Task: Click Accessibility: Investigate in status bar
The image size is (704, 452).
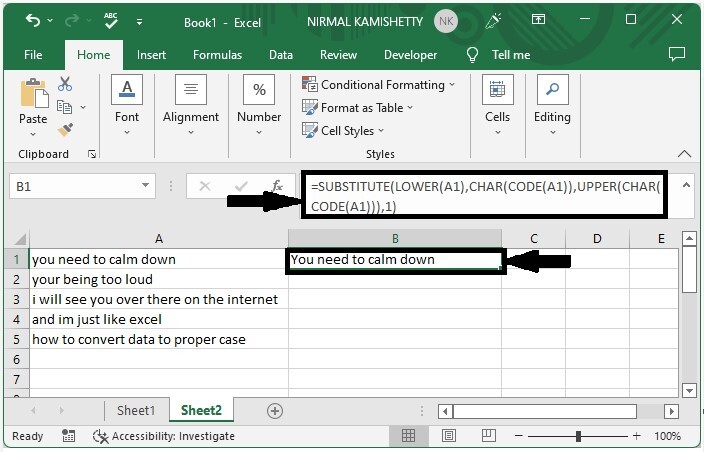Action: (x=163, y=436)
